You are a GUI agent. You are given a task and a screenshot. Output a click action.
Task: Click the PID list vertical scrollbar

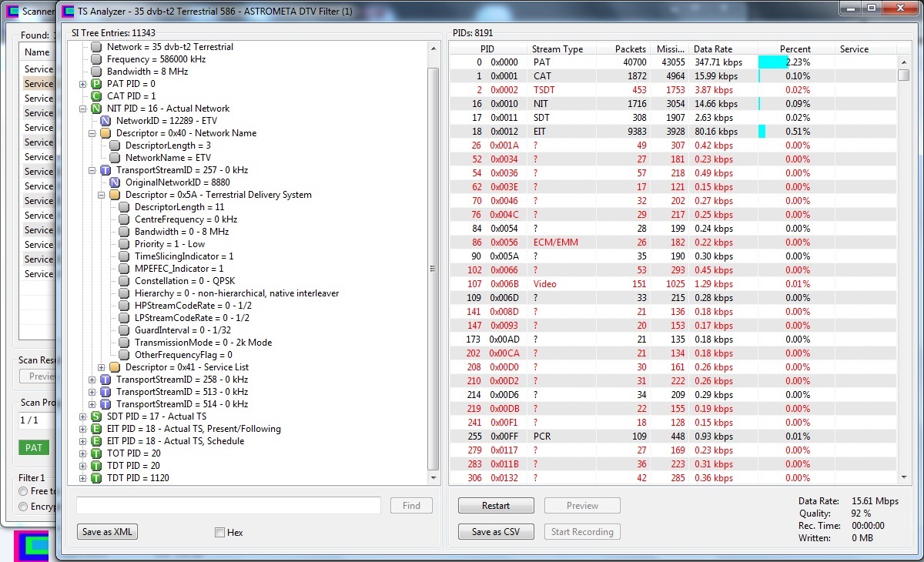coord(903,263)
